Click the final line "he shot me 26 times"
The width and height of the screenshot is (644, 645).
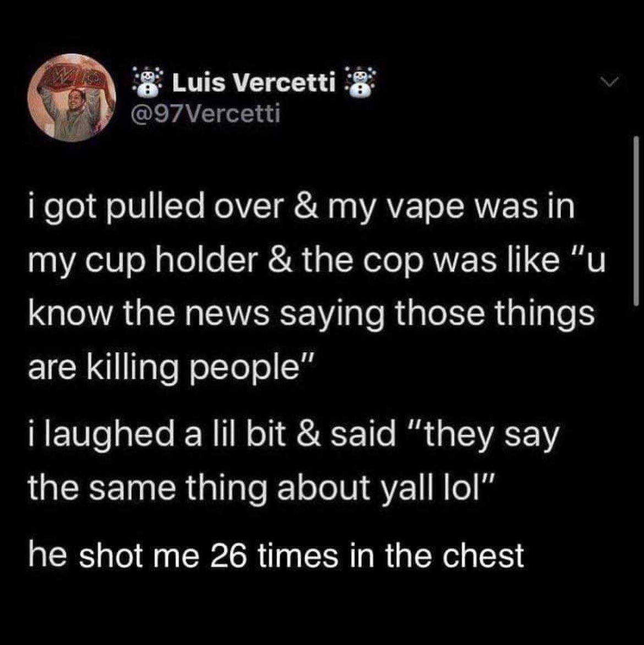pyautogui.click(x=276, y=556)
